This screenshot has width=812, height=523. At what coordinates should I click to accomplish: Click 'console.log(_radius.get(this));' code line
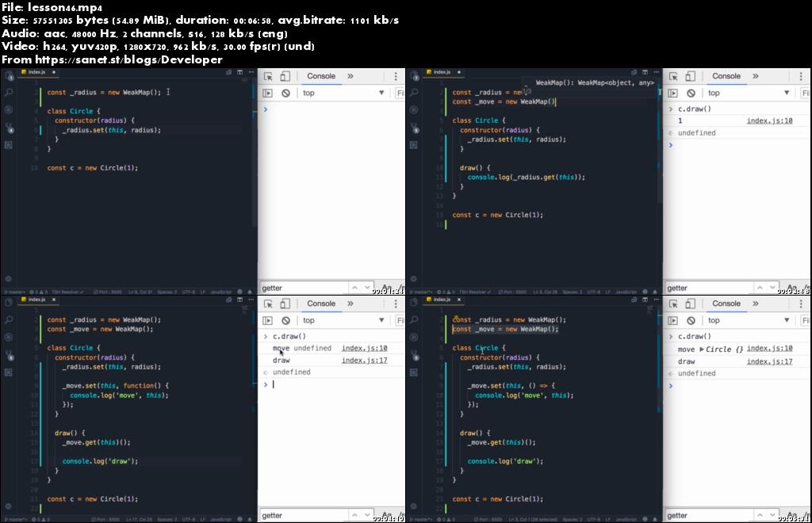527,177
